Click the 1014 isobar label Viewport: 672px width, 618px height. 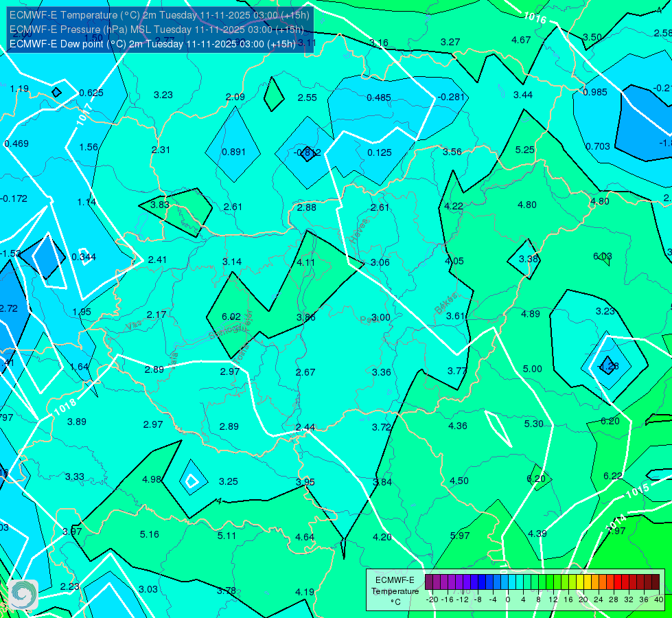pyautogui.click(x=616, y=522)
